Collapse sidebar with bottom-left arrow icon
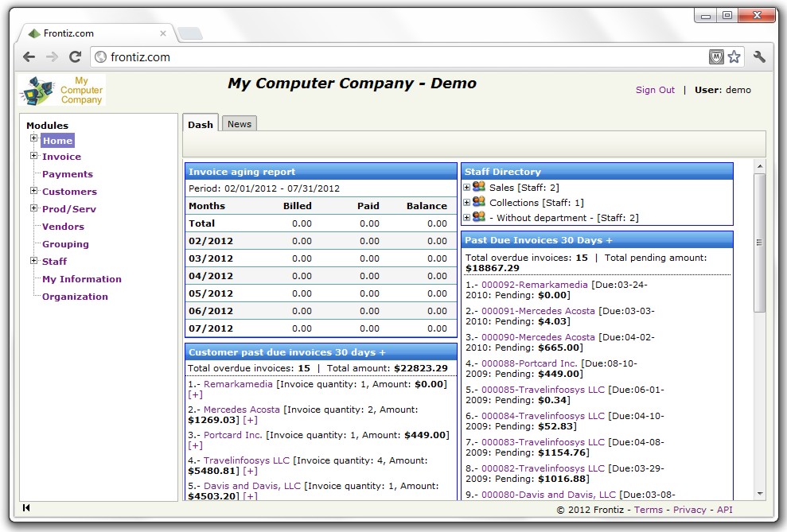This screenshot has height=532, width=787. 26,508
